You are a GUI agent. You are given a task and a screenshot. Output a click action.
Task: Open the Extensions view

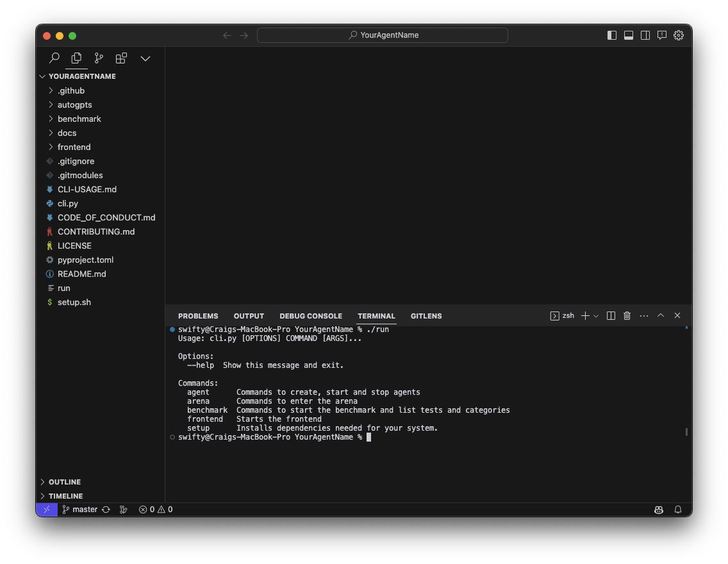click(121, 58)
